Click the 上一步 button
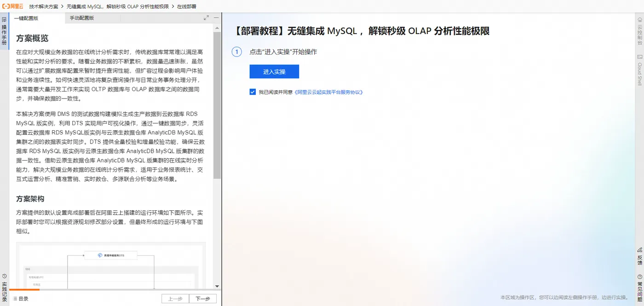The width and height of the screenshot is (644, 306). (175, 299)
